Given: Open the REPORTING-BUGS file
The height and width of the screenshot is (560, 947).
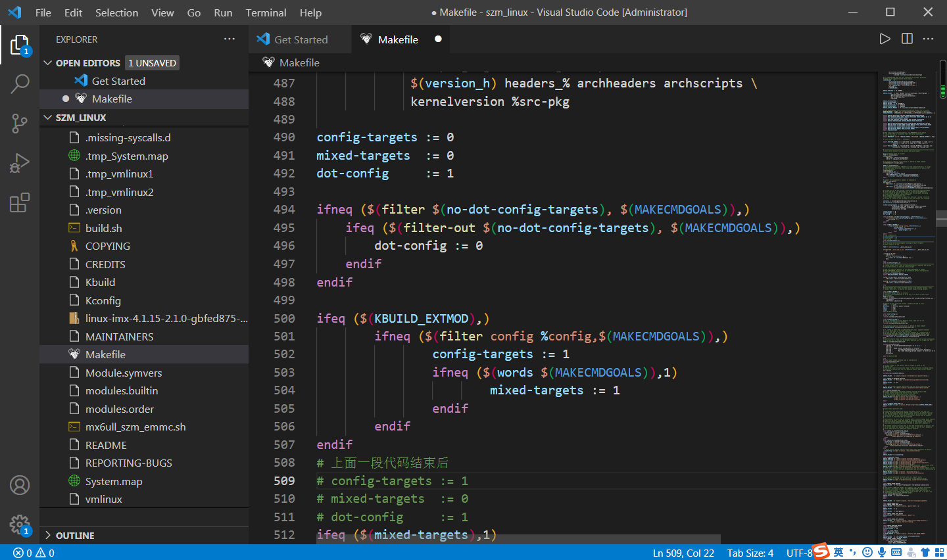Looking at the screenshot, I should coord(144,463).
